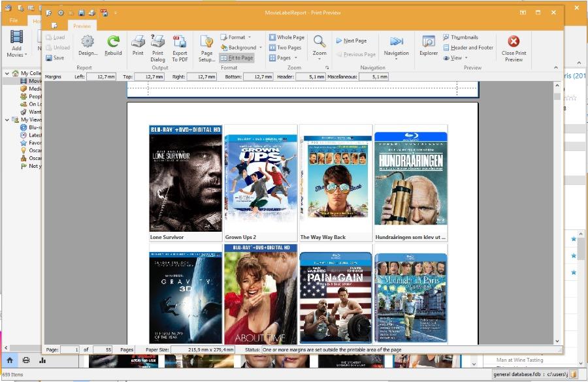
Task: Click the Miscellaneous margin field
Action: 374,76
